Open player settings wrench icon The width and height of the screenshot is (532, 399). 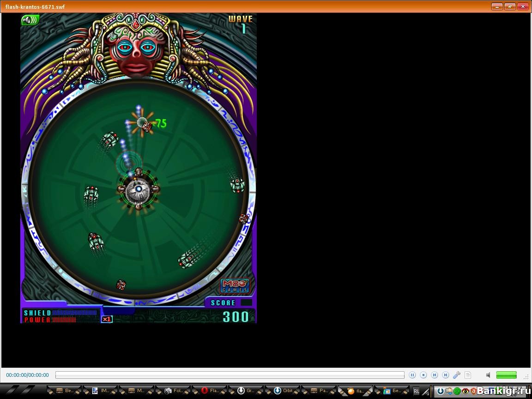pos(457,375)
